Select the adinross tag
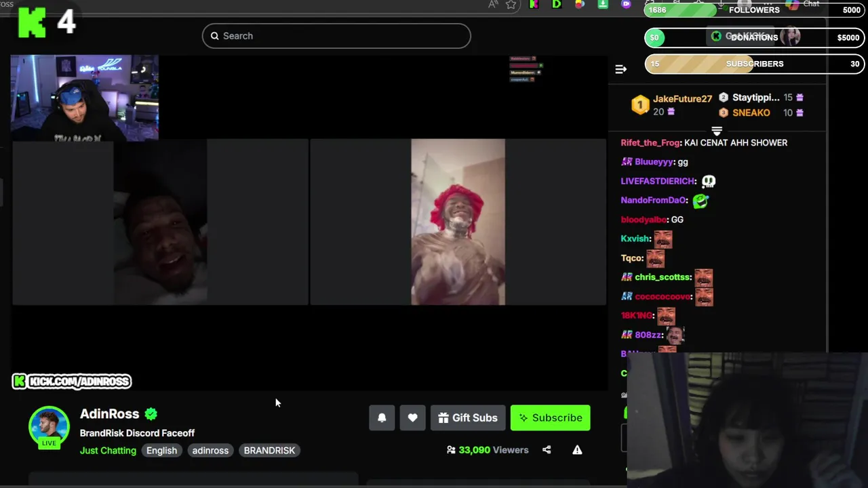This screenshot has height=488, width=868. (x=210, y=450)
